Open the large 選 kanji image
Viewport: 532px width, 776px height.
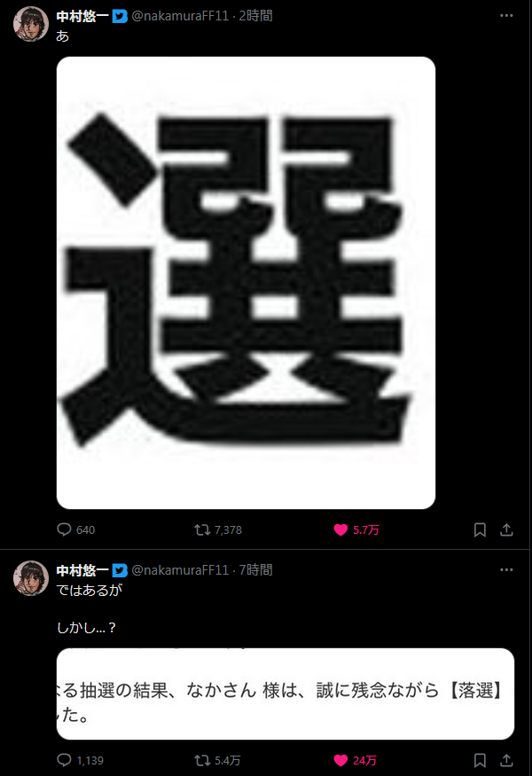246,283
